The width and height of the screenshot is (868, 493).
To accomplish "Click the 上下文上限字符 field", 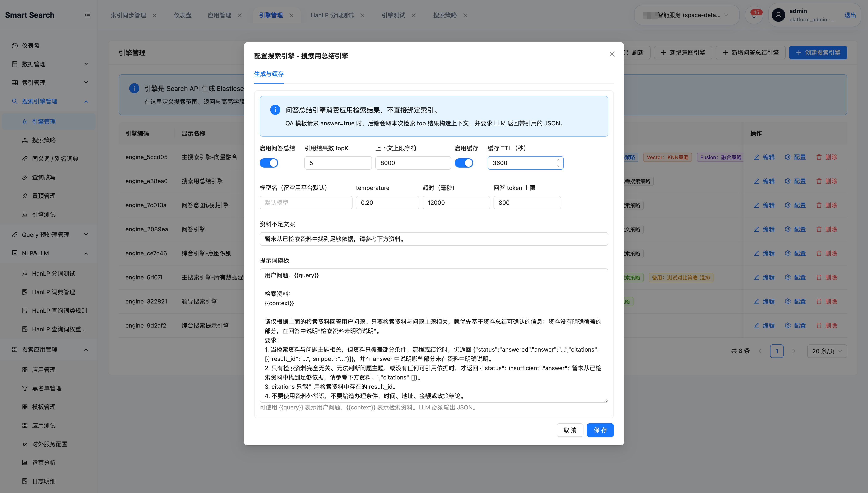I will [x=413, y=163].
